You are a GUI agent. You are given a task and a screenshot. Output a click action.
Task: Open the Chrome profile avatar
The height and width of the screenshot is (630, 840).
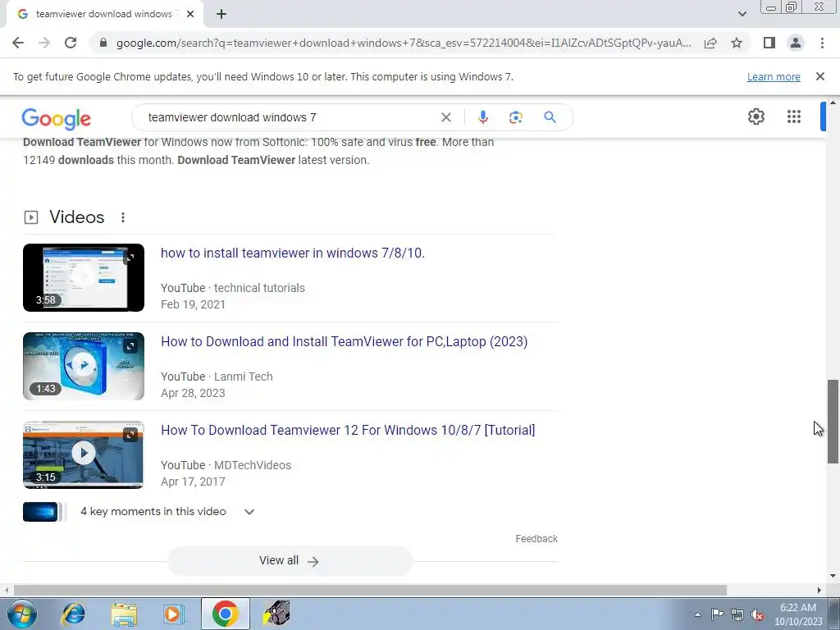[796, 43]
